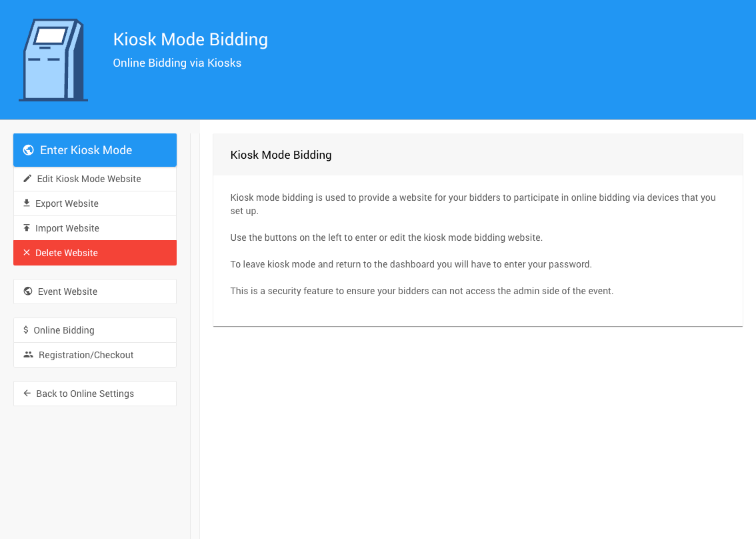Click the pencil icon for Edit Kiosk Mode Website
Image resolution: width=756 pixels, height=539 pixels.
tap(27, 179)
